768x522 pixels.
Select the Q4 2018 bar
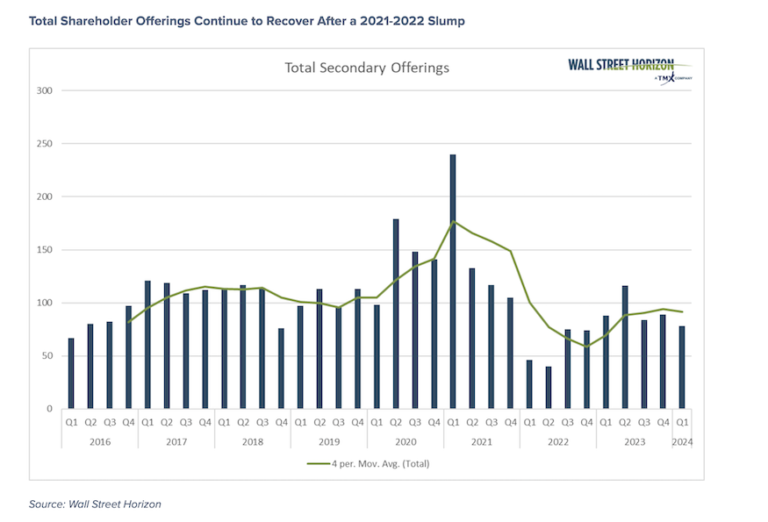coord(281,368)
